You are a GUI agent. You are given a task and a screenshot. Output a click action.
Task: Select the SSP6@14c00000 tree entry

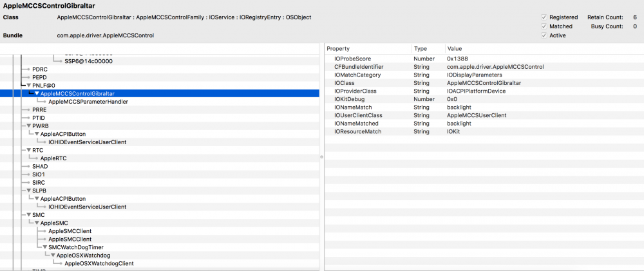[x=89, y=61]
